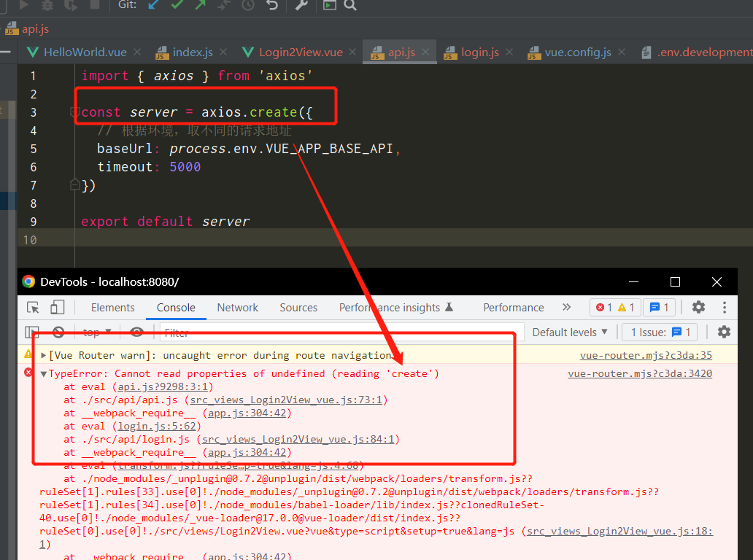This screenshot has height=560, width=753.
Task: Open the Performance insights tab
Action: (396, 308)
